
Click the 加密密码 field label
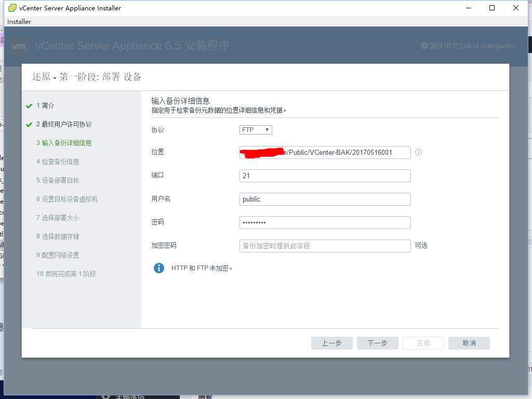(x=164, y=245)
